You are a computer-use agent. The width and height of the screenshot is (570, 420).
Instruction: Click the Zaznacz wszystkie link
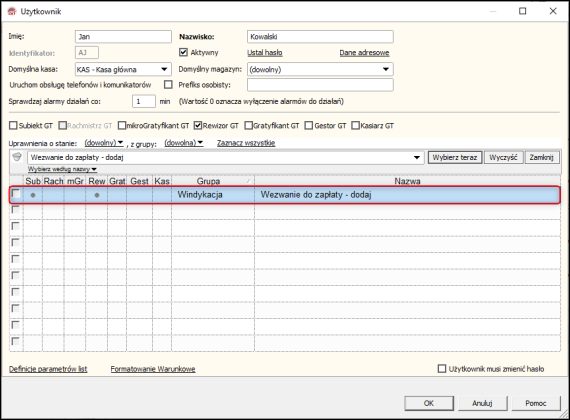(246, 143)
